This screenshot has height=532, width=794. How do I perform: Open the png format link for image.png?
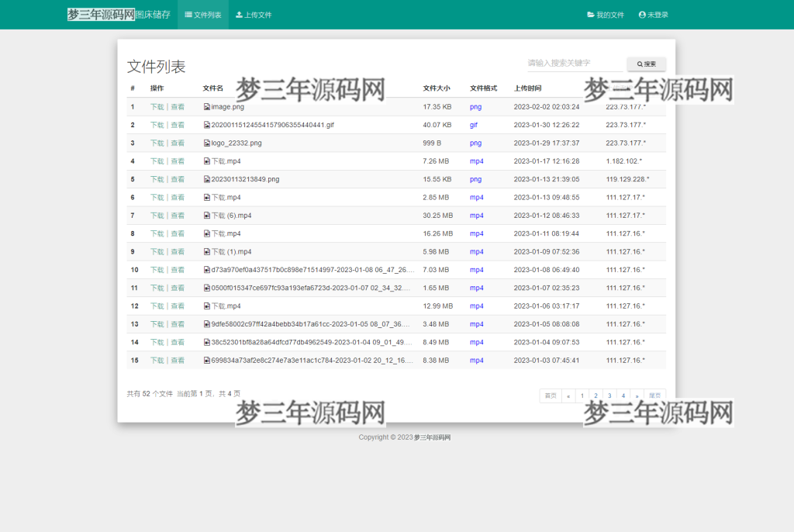coord(475,107)
